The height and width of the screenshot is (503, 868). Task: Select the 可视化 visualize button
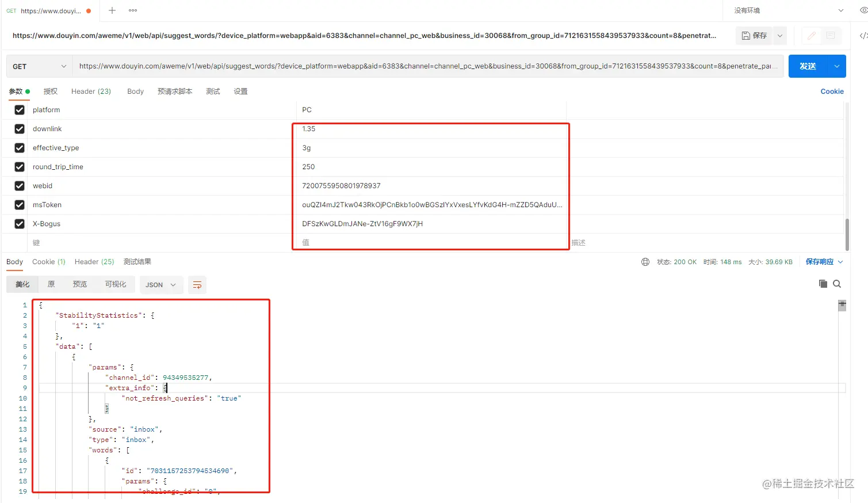pos(116,284)
